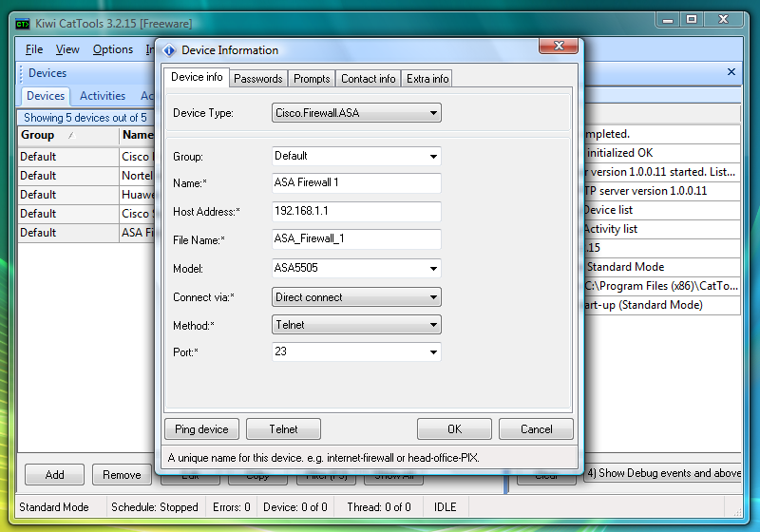Click 'Showing 5 devices out of 5' text
This screenshot has width=760, height=532.
point(85,118)
